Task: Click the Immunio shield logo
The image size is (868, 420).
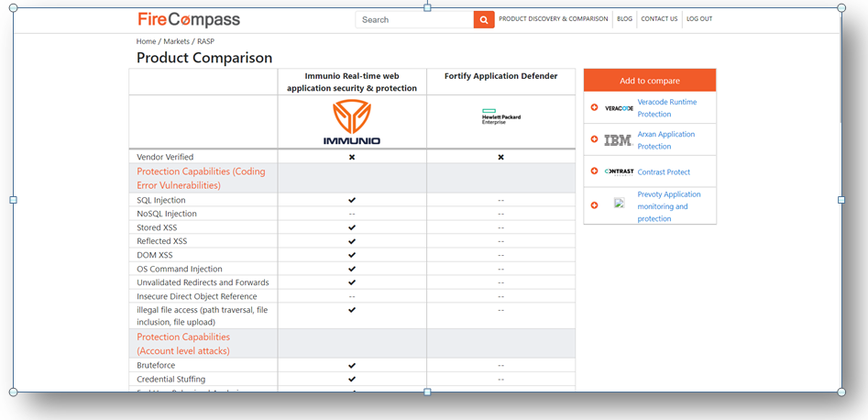Action: click(352, 122)
